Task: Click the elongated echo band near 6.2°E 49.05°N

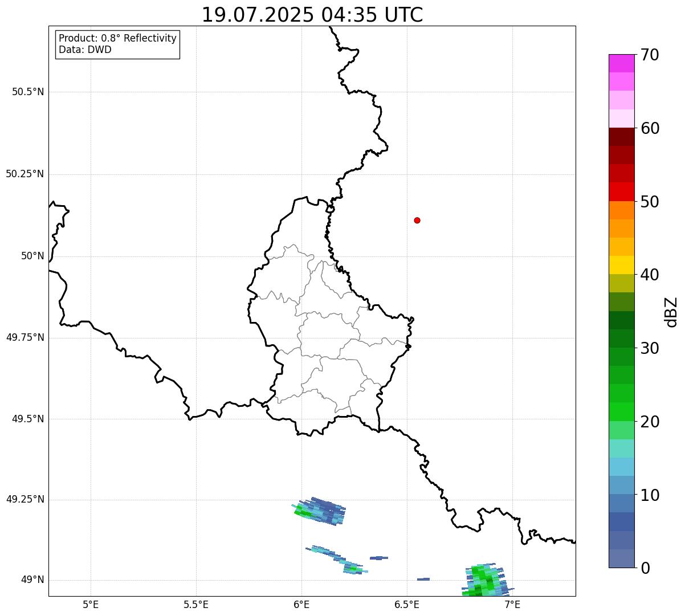Action: [337, 560]
